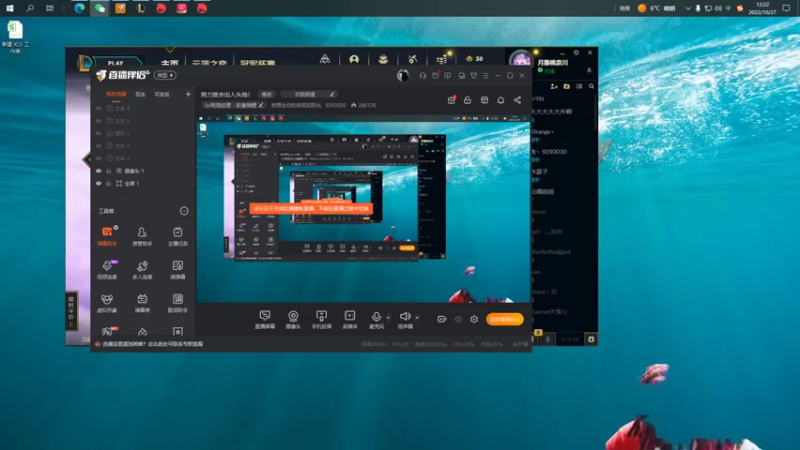
Task: Toggle visibility of layer 文本 4
Action: [98, 108]
